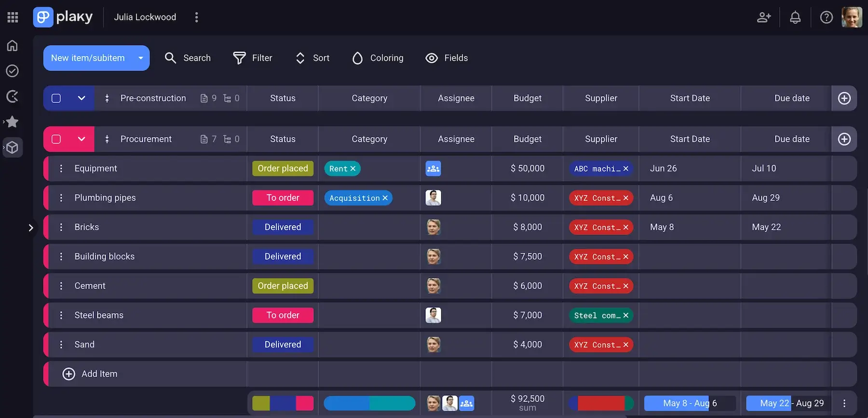Remove Steel com supplier tag
This screenshot has width=868, height=418.
[625, 315]
